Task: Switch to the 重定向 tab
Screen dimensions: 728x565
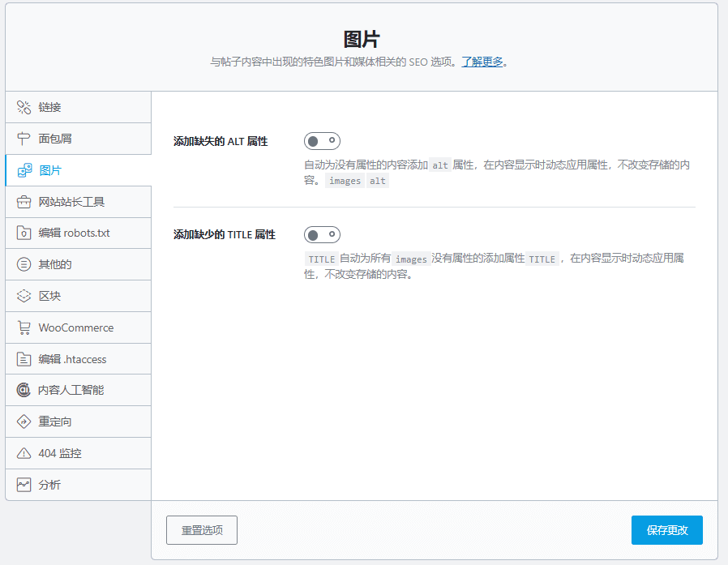Action: click(x=78, y=422)
